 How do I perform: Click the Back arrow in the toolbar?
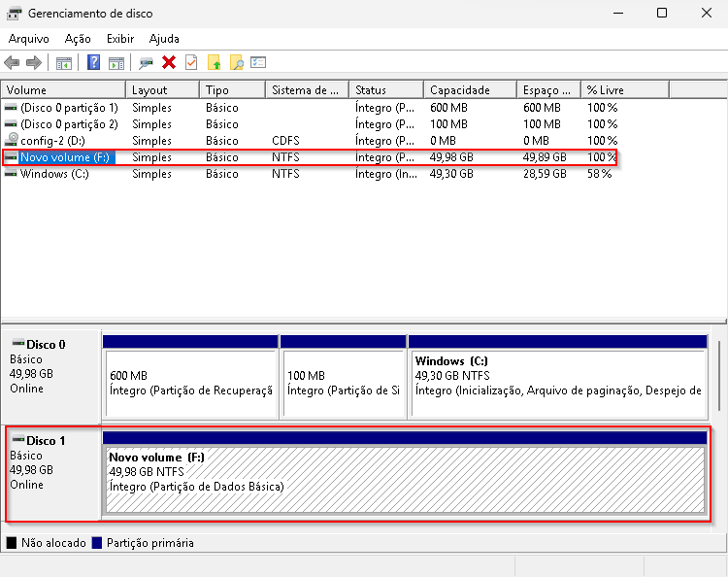12,63
